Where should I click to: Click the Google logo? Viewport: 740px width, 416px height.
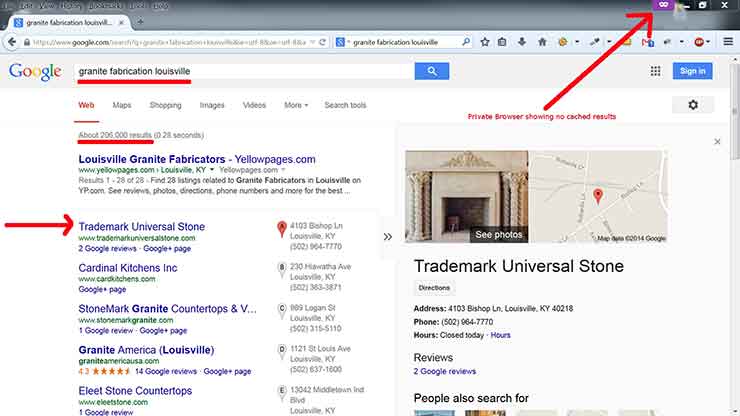point(35,71)
